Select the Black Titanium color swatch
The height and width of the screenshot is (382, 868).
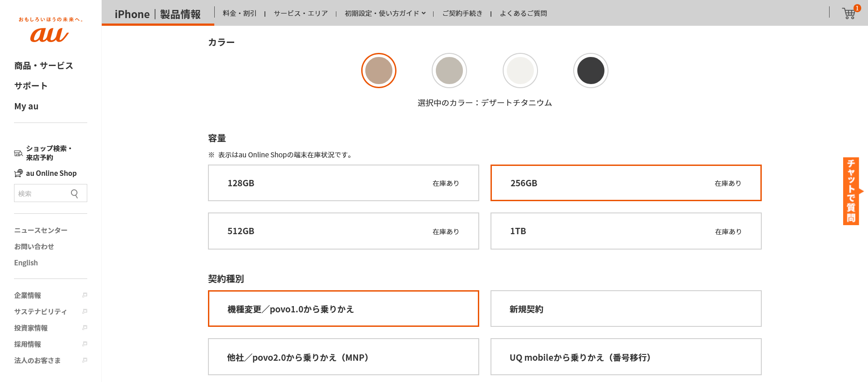(x=591, y=71)
